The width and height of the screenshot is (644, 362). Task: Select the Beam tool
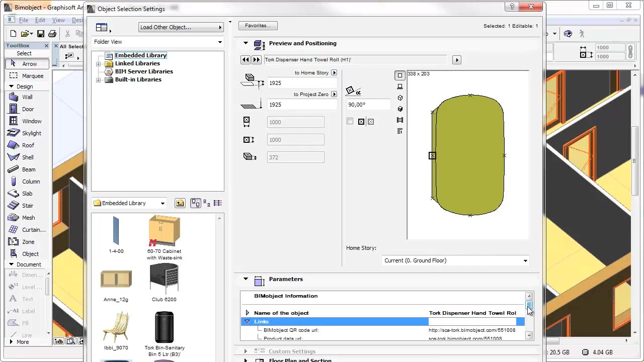click(29, 169)
